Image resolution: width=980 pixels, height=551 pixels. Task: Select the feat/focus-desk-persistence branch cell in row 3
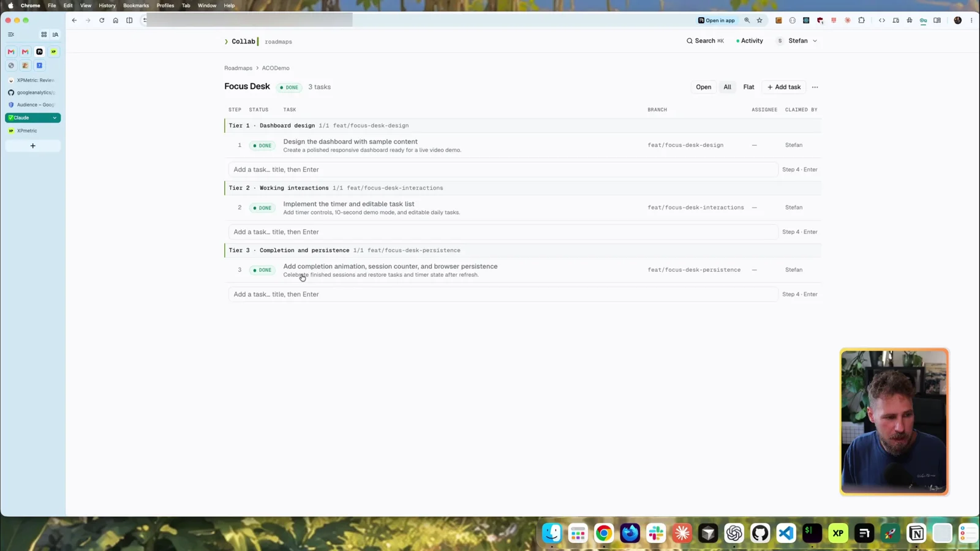(694, 270)
